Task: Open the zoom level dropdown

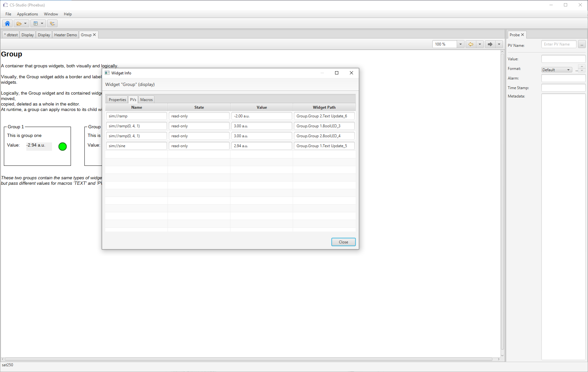Action: coord(461,44)
